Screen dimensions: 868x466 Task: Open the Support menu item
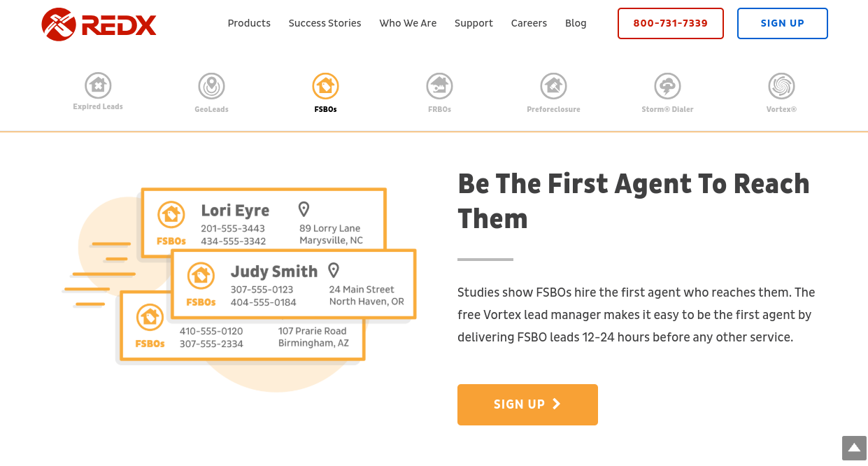click(x=474, y=23)
